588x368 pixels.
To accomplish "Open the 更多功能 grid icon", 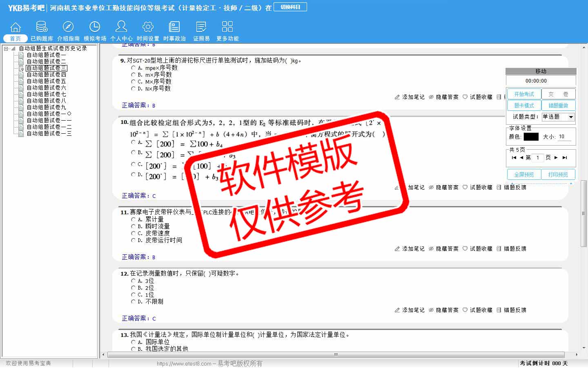I will (x=227, y=27).
